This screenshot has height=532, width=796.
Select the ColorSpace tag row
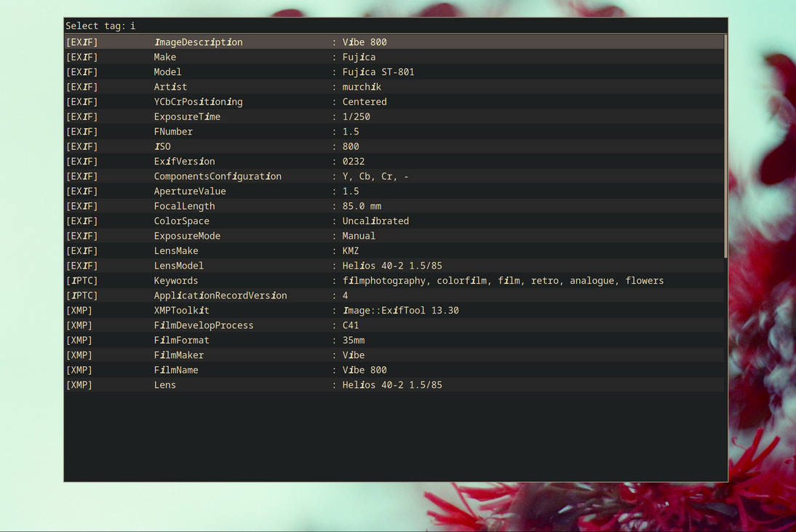tap(394, 221)
